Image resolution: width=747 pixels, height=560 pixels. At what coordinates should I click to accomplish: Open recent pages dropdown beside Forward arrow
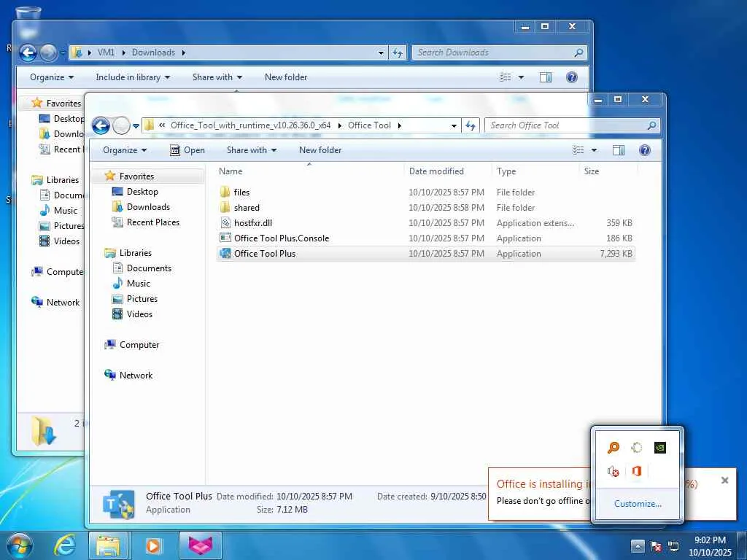[136, 126]
